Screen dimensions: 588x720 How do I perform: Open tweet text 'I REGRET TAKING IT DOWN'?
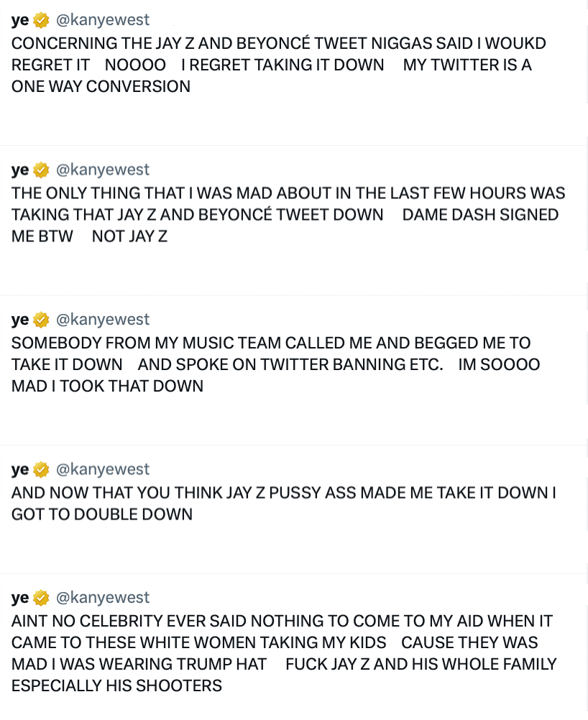(x=282, y=65)
